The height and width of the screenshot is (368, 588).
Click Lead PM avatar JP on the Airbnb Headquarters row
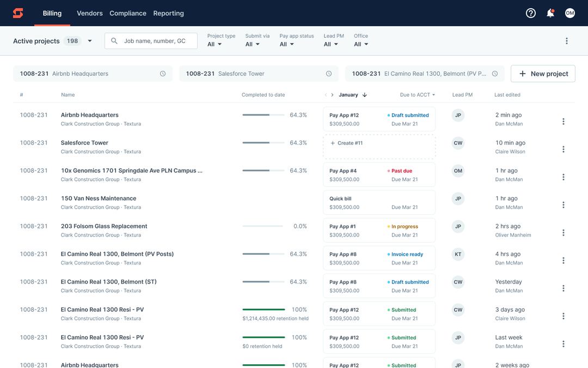click(458, 115)
